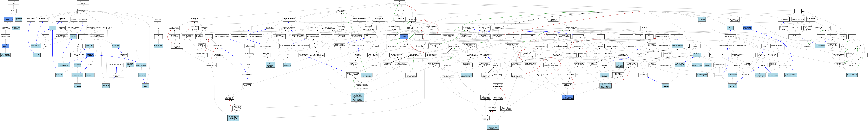Image resolution: width=868 pixels, height=130 pixels.
Task: Select the cellular_component (Class) root node
Action: click(x=83, y=2)
